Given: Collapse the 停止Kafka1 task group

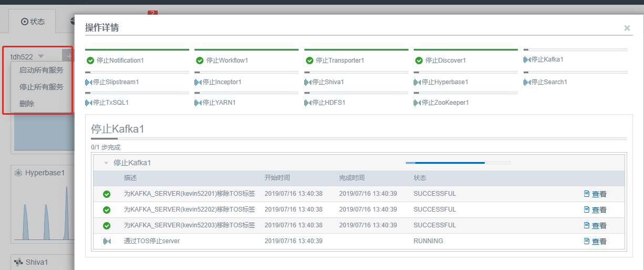Looking at the screenshot, I should coord(106,163).
